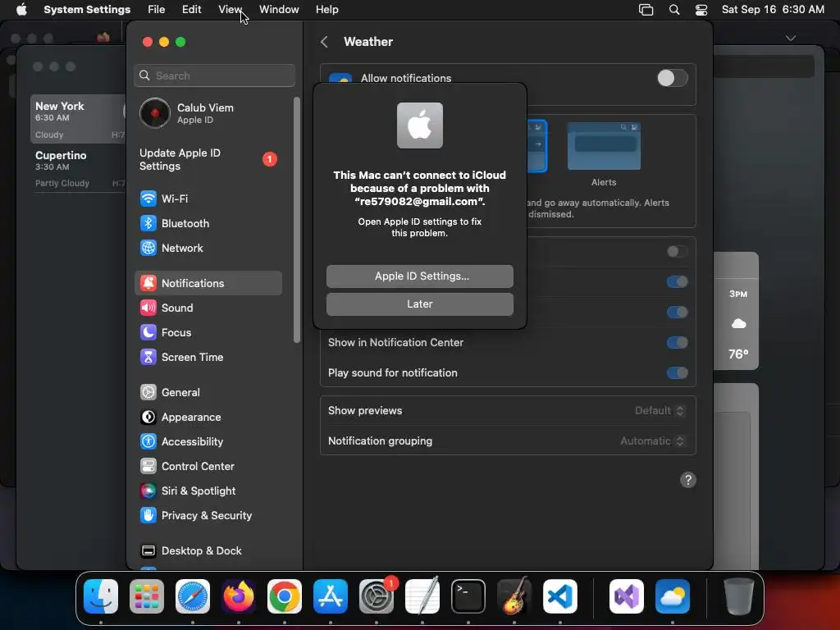
Task: Open Visual Studio Code from Dock
Action: (559, 596)
